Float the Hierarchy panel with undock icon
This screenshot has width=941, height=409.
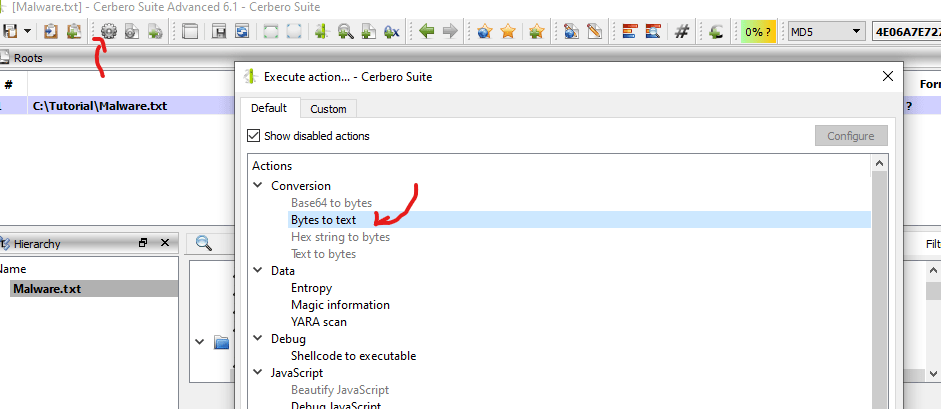click(143, 243)
